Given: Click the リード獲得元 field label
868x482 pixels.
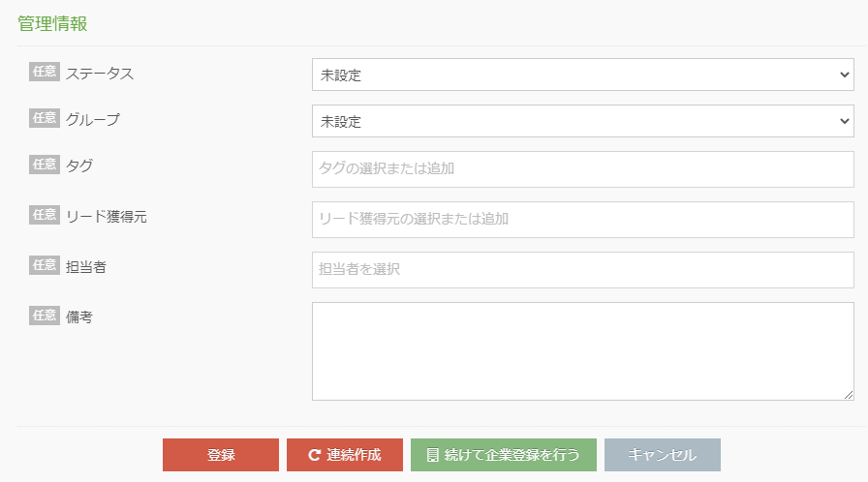Looking at the screenshot, I should pos(107,217).
